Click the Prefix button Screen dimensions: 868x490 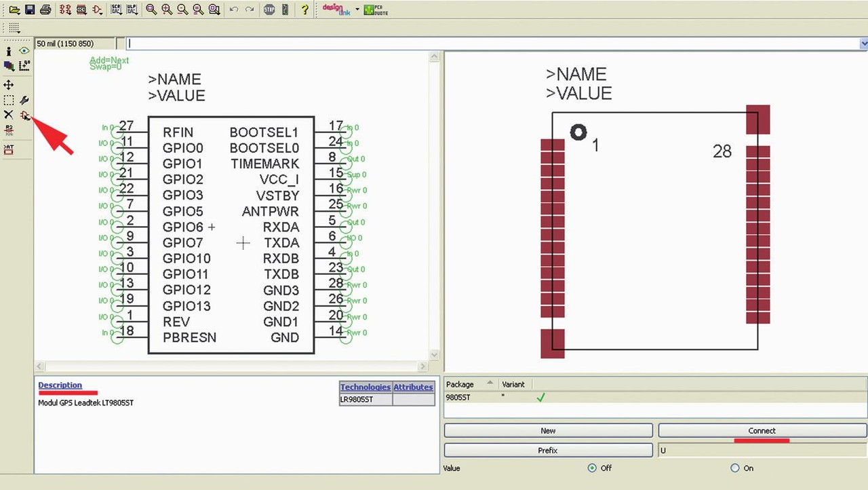pos(548,450)
